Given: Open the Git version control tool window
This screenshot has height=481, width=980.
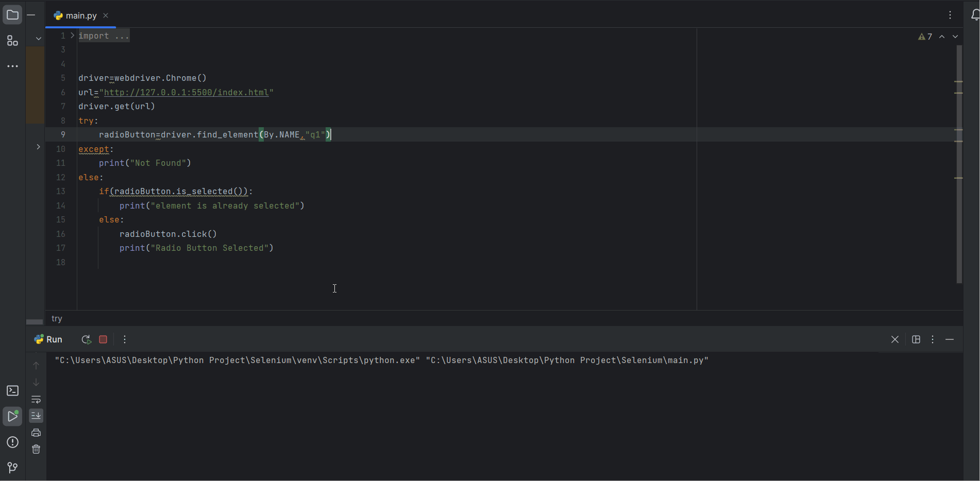Looking at the screenshot, I should click(x=12, y=468).
